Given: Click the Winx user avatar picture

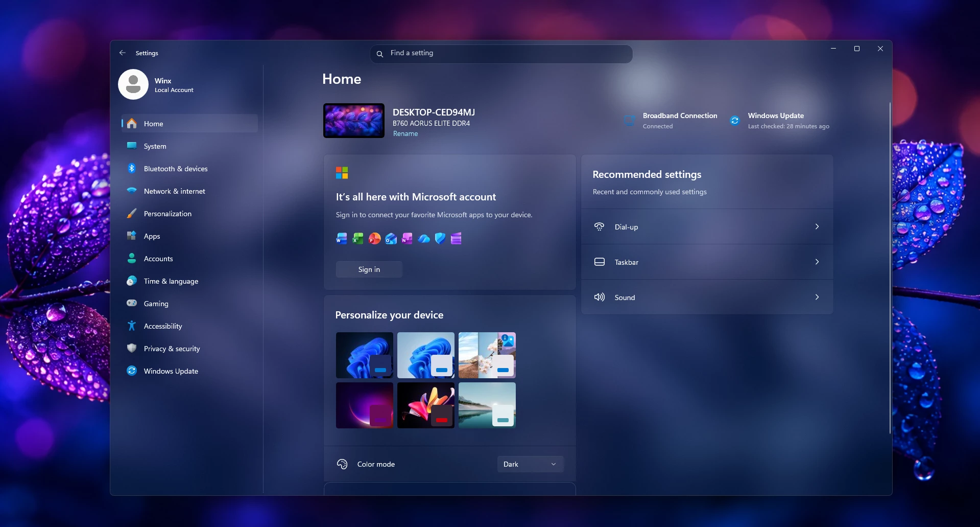Looking at the screenshot, I should (133, 84).
